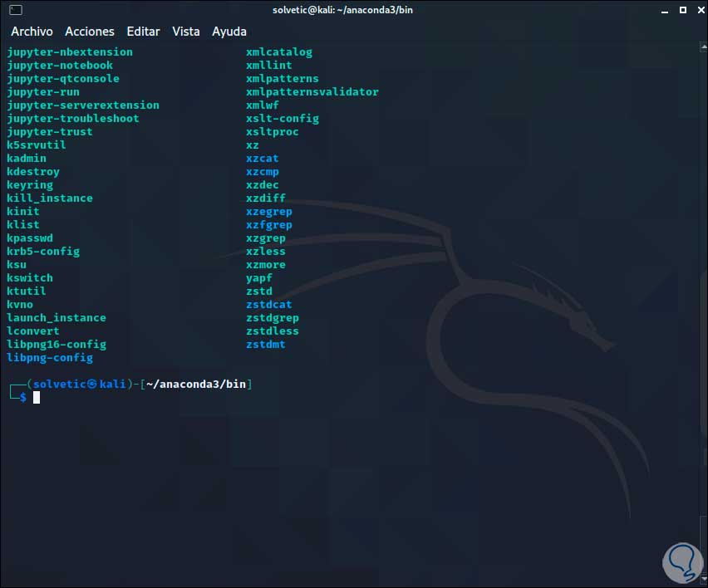Maximize the terminal window
The height and width of the screenshot is (588, 708).
683,10
